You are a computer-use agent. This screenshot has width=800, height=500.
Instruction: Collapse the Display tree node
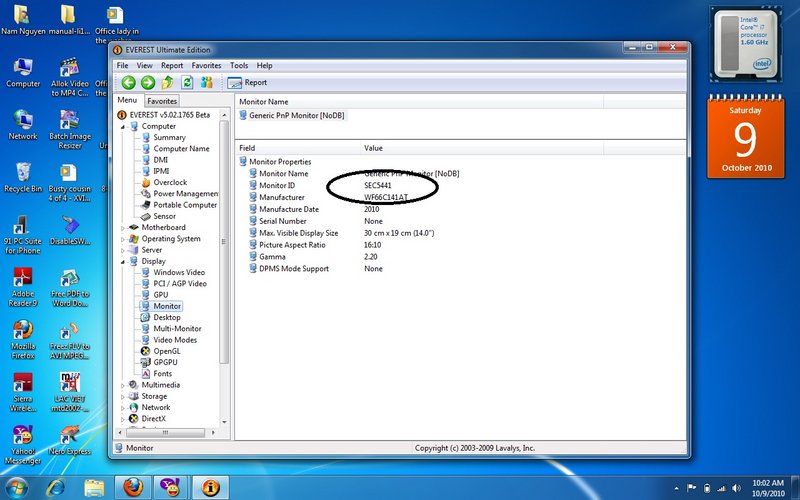[124, 261]
